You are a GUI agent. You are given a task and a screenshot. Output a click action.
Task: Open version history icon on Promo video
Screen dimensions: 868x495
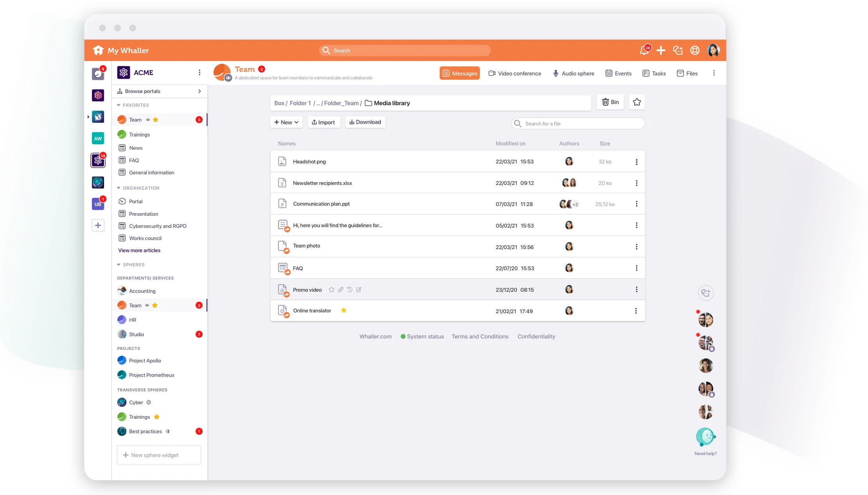(x=350, y=290)
